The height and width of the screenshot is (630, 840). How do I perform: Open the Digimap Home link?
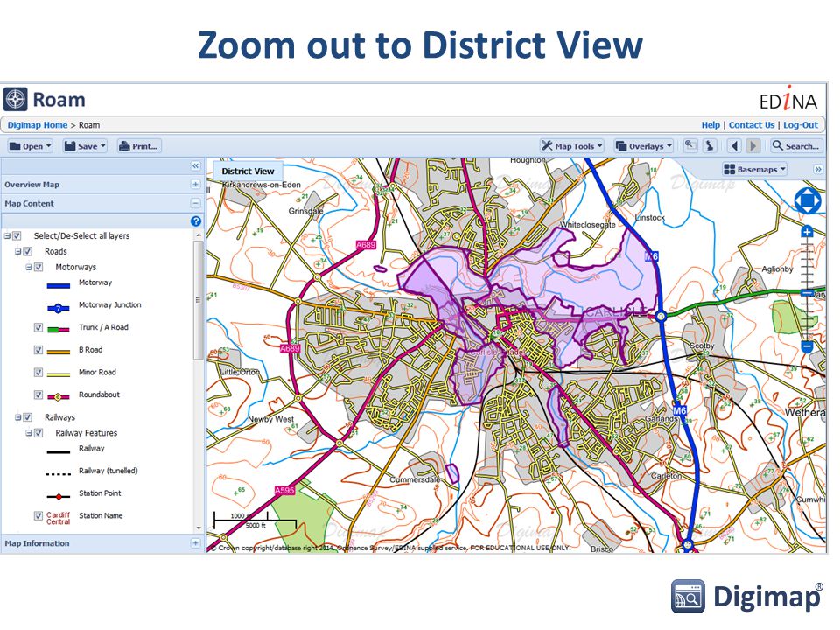click(x=38, y=125)
